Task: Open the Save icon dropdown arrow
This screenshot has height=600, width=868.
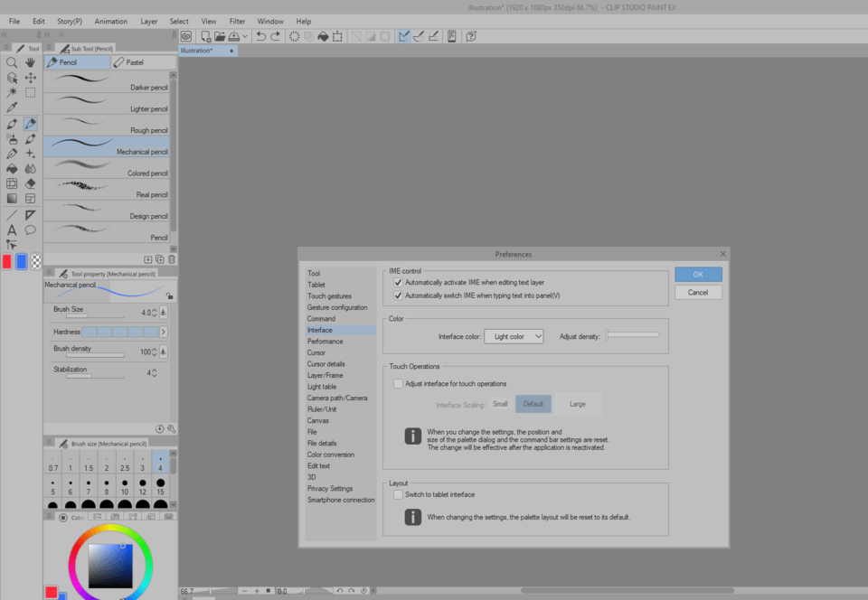Action: click(245, 36)
